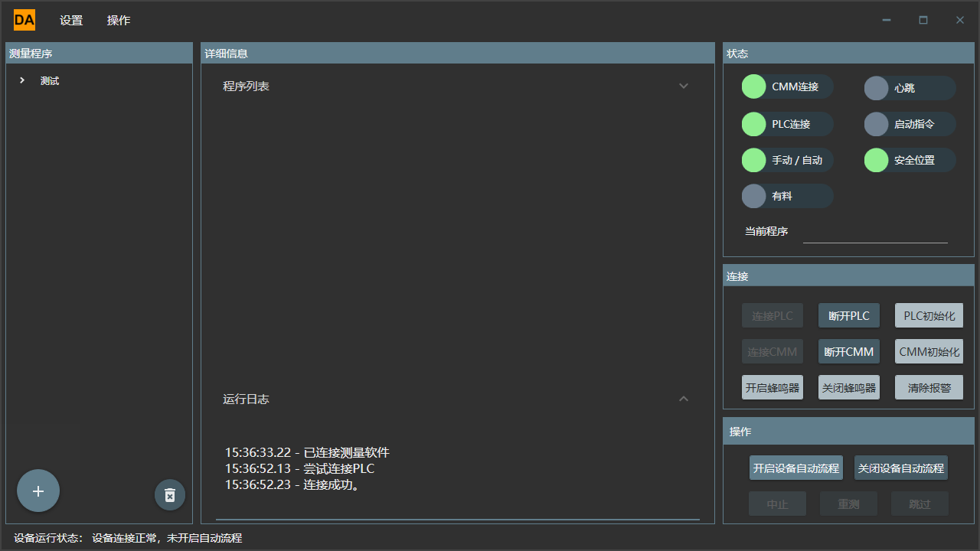Open the 操作 menu
980x551 pixels.
119,20
